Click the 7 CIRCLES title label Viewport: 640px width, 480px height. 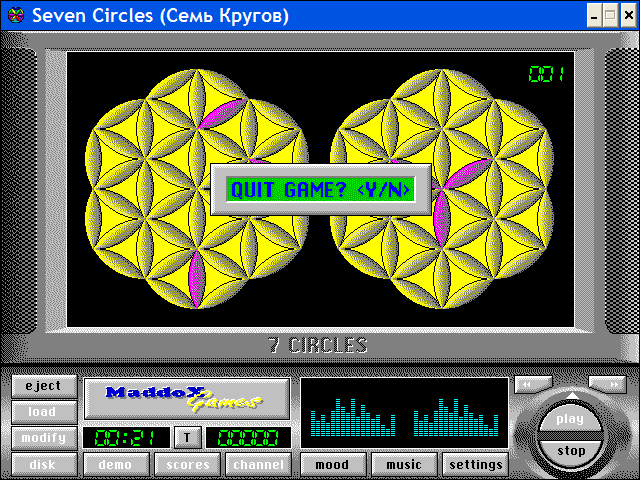(318, 345)
